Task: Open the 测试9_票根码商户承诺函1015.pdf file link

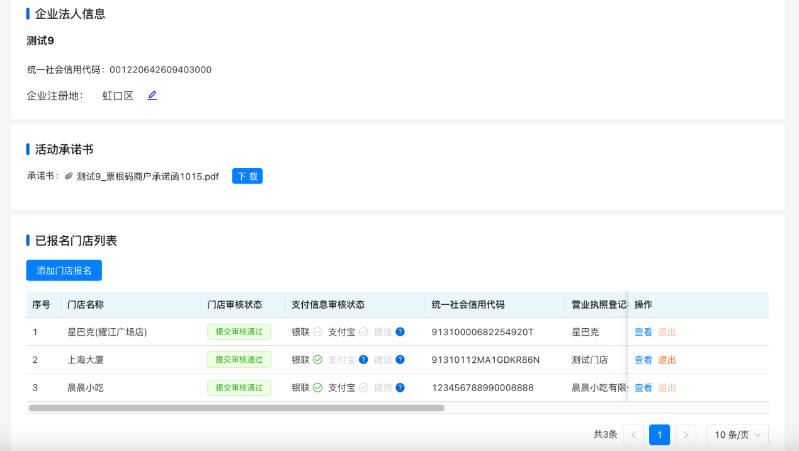Action: tap(147, 177)
